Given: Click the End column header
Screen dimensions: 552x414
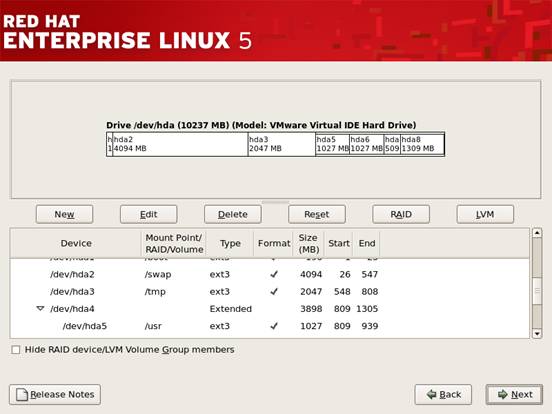Looking at the screenshot, I should (x=366, y=243).
